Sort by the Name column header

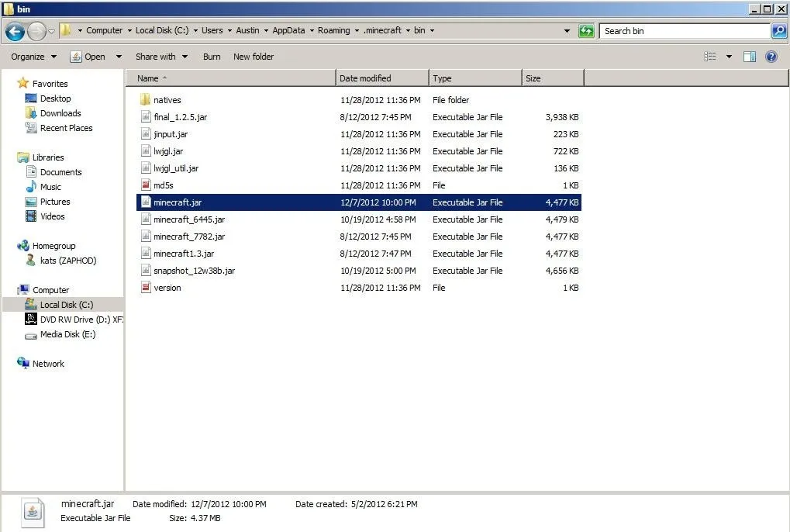coord(231,78)
